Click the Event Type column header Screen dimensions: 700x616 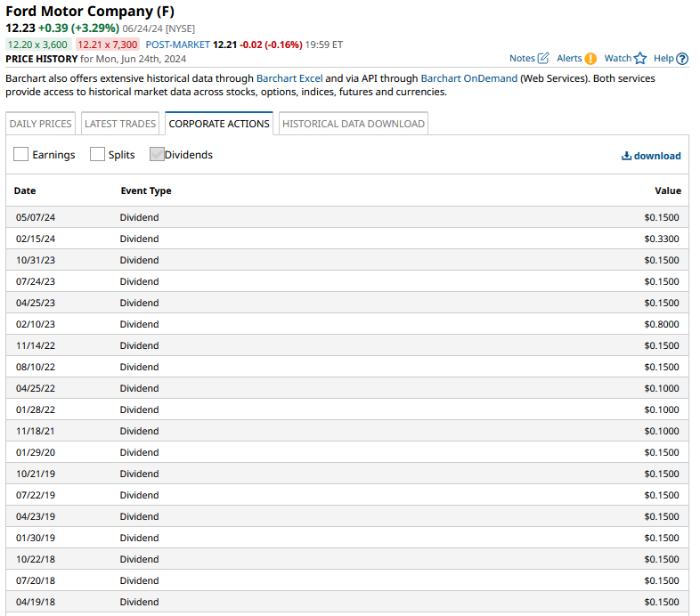tap(146, 190)
